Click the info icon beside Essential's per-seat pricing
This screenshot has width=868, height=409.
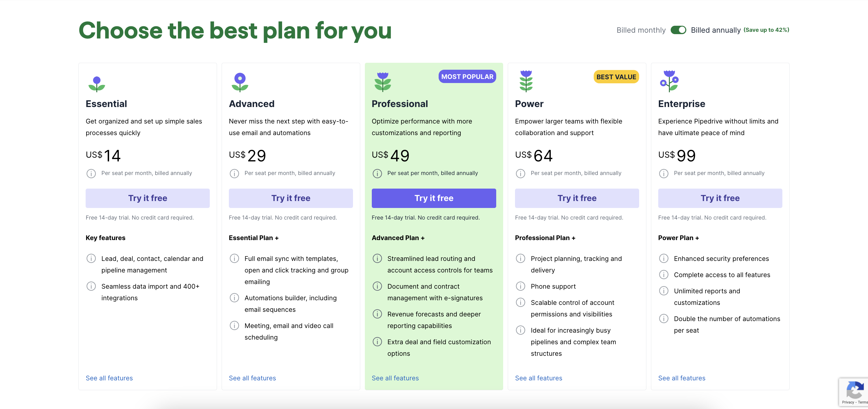(x=91, y=174)
